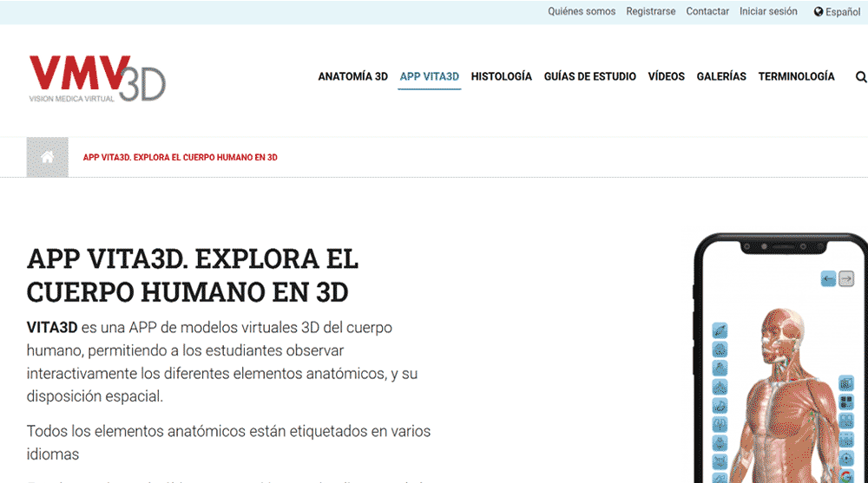Image resolution: width=868 pixels, height=483 pixels.
Task: Open the GALERÍAS menu
Action: click(720, 76)
